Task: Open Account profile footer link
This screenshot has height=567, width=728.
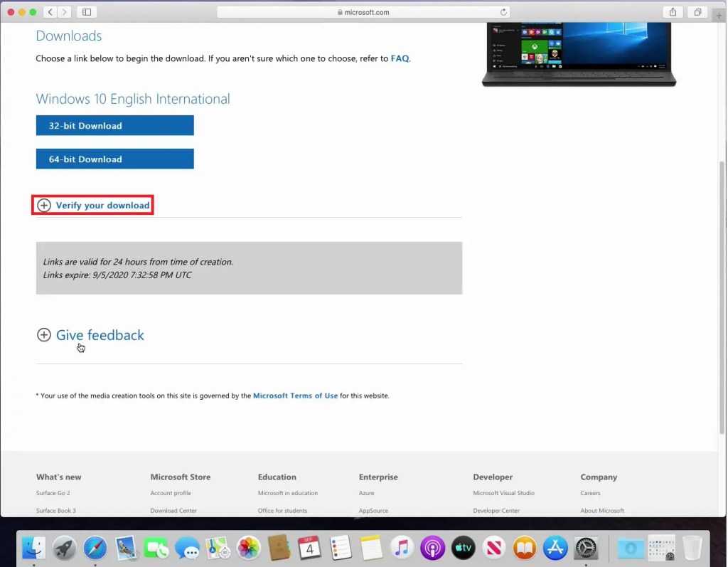Action: (x=171, y=493)
